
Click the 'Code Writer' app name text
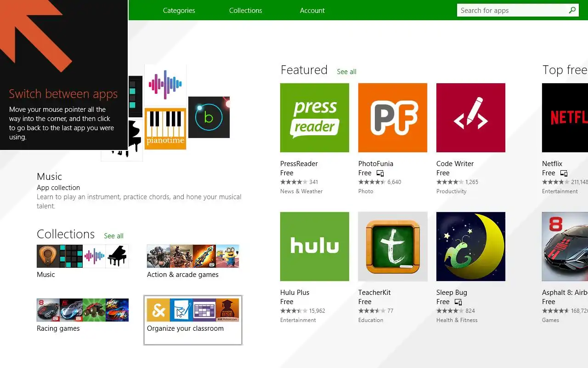pyautogui.click(x=455, y=164)
